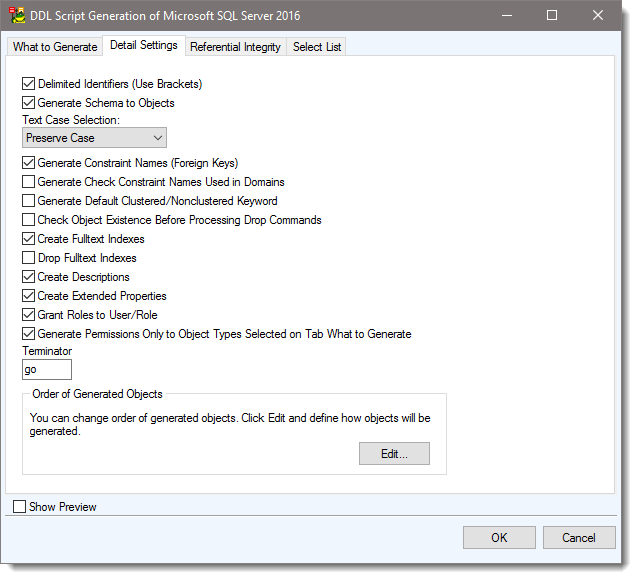Uncheck Generate Schema to Objects
Viewport: 637px width, 579px height.
pyautogui.click(x=28, y=103)
